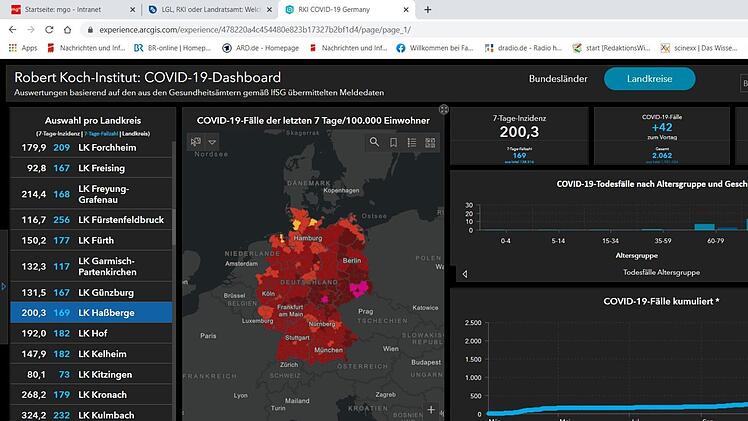Viewport: 748px width, 421px height.
Task: Open the browser home page
Action: coord(67,30)
